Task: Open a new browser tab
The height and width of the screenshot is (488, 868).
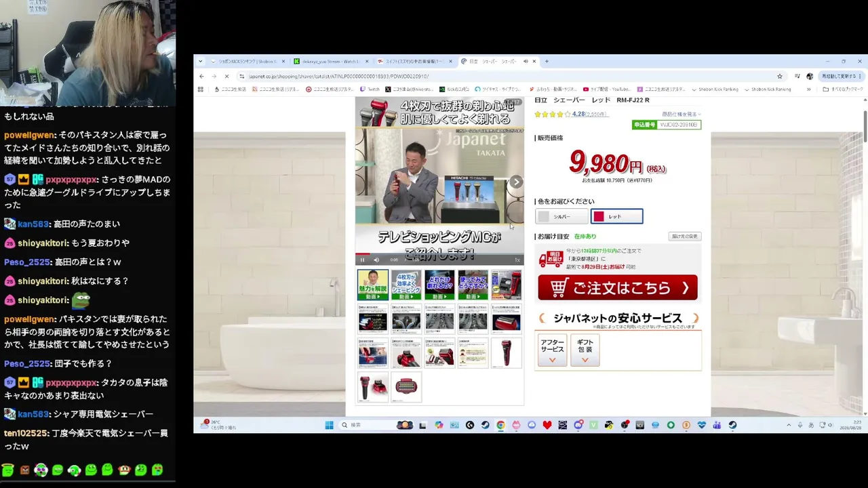Action: point(547,61)
